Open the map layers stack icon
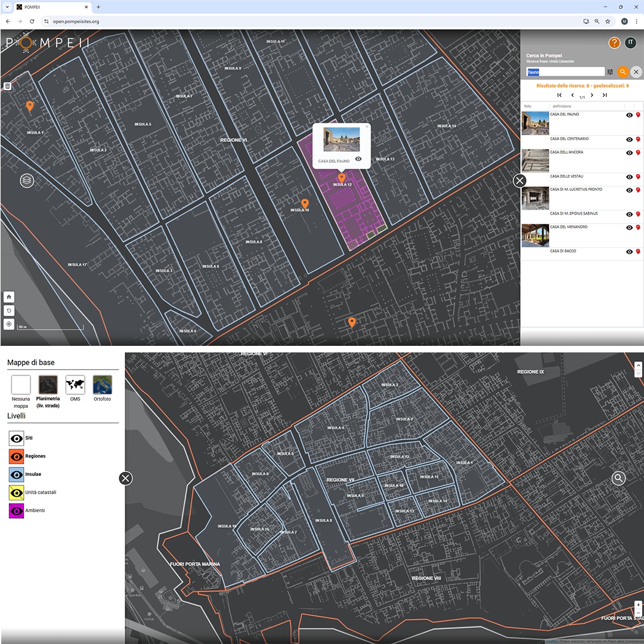 click(x=27, y=180)
